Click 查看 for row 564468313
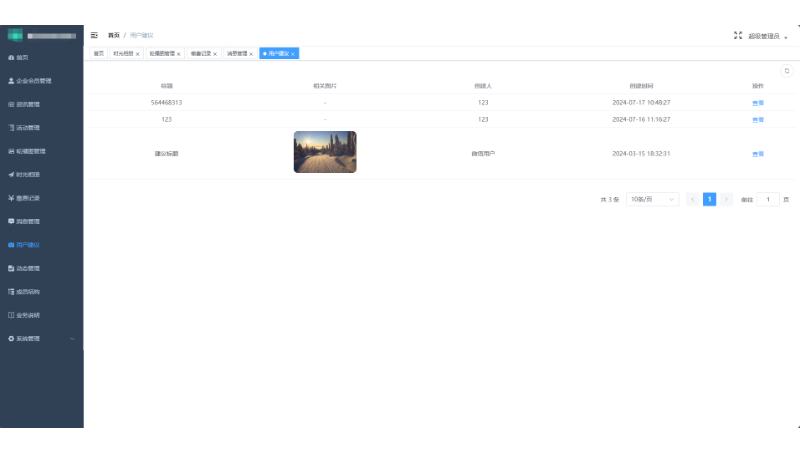 point(758,103)
